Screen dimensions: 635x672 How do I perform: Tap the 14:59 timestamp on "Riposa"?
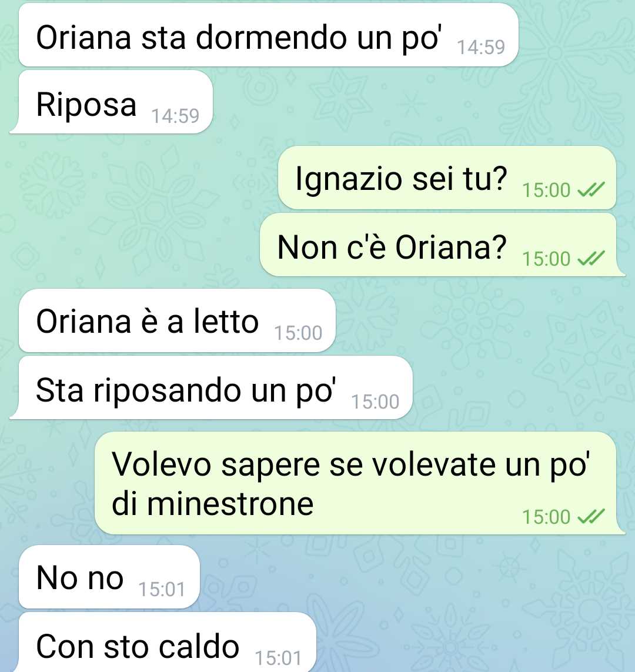click(175, 116)
